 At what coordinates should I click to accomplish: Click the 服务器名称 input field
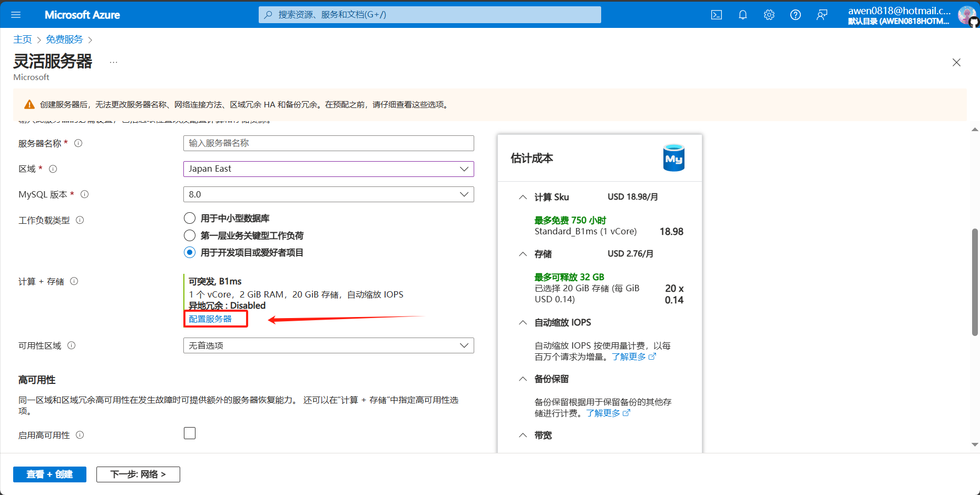click(x=329, y=143)
